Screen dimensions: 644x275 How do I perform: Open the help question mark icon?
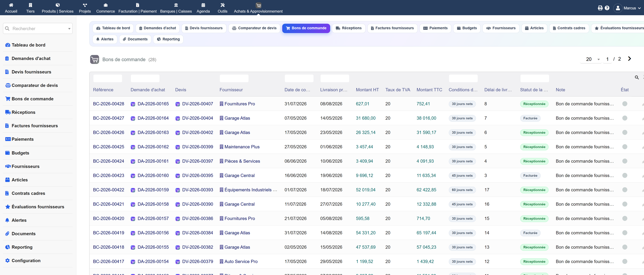[607, 8]
